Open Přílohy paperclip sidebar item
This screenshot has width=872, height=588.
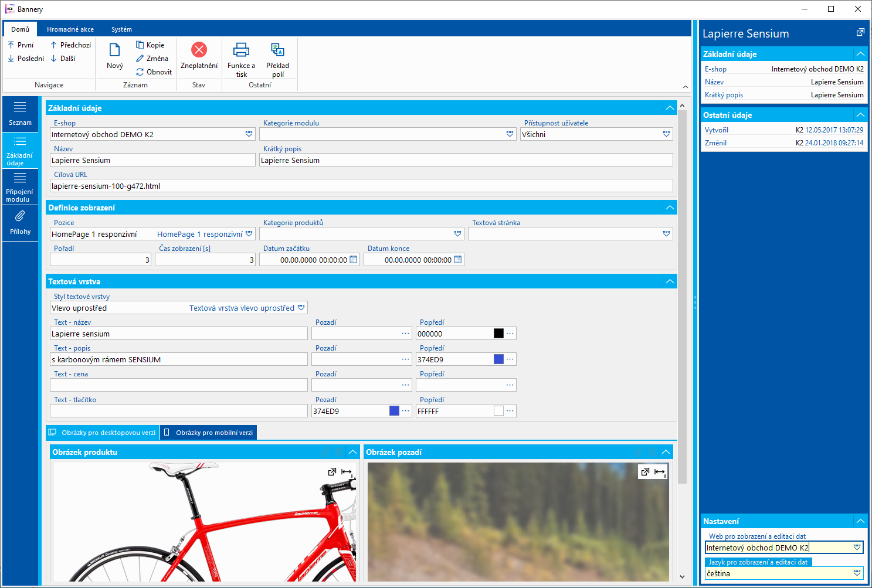(x=20, y=223)
